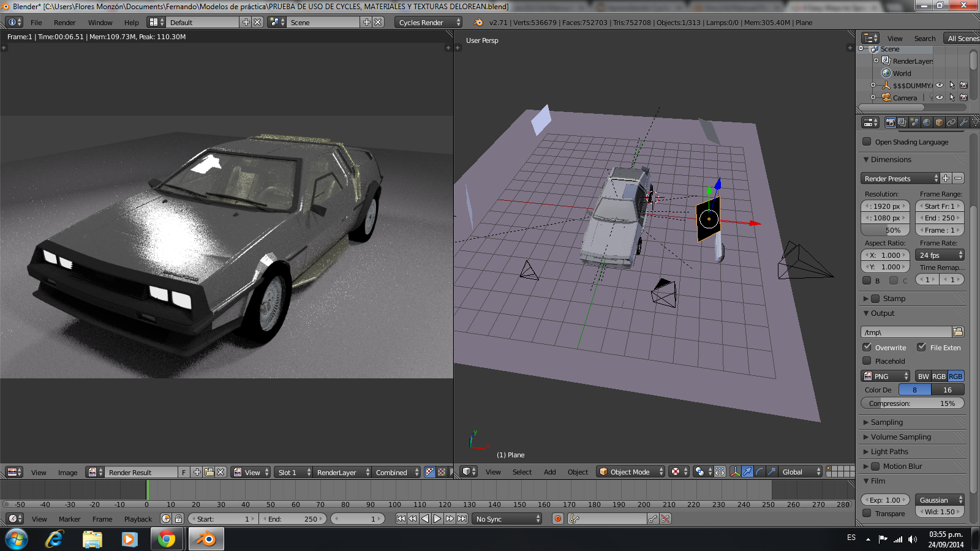Open the Cycles Render engine dropdown
This screenshot has height=551, width=980.
point(428,23)
